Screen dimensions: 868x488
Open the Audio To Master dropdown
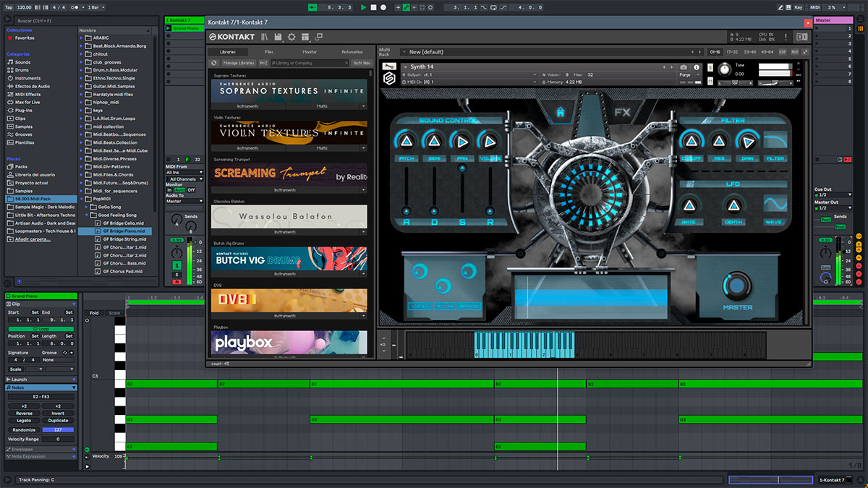click(x=184, y=201)
